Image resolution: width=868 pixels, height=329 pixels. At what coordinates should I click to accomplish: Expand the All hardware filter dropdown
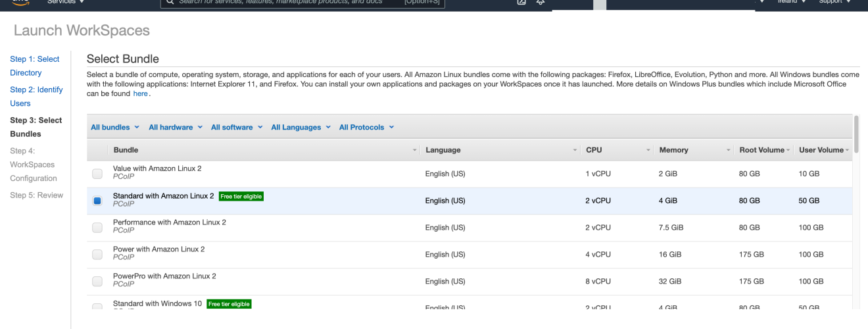(x=175, y=128)
